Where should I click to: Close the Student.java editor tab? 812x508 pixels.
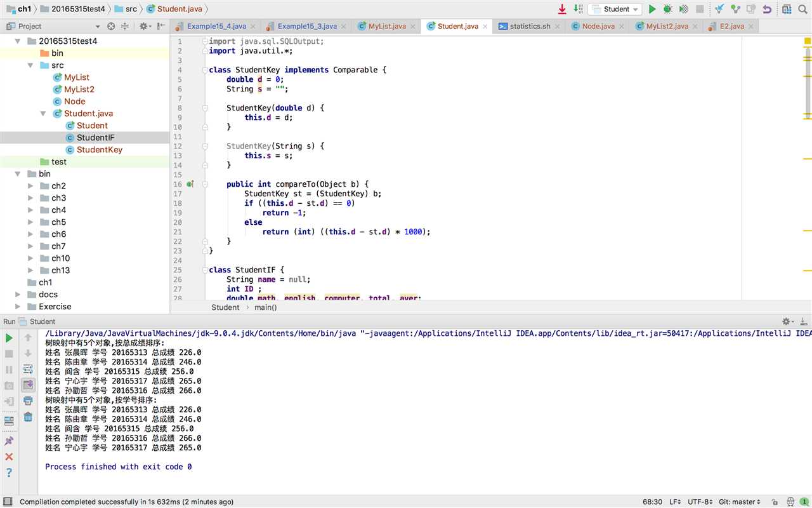pyautogui.click(x=485, y=27)
